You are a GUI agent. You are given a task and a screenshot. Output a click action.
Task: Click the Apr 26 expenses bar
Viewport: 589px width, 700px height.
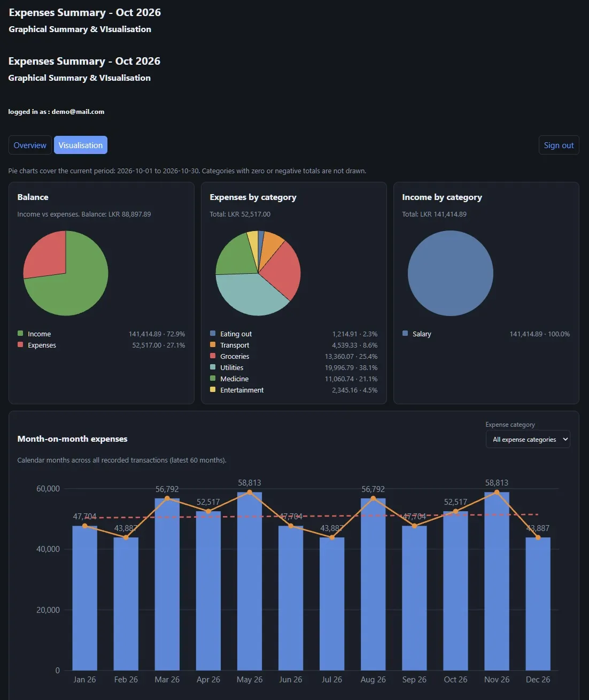208,590
